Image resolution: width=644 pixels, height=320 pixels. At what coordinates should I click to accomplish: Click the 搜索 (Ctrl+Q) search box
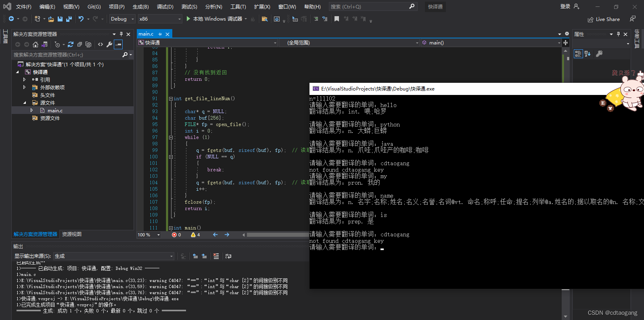click(372, 6)
